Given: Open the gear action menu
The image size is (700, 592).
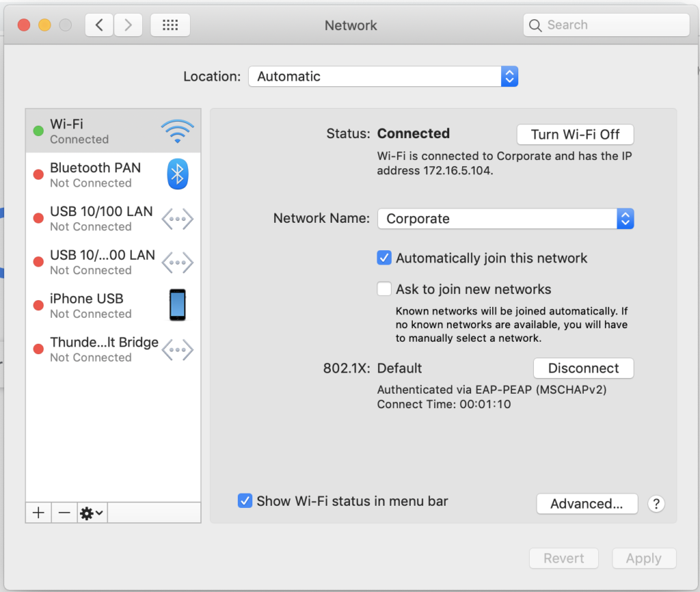Looking at the screenshot, I should (92, 513).
